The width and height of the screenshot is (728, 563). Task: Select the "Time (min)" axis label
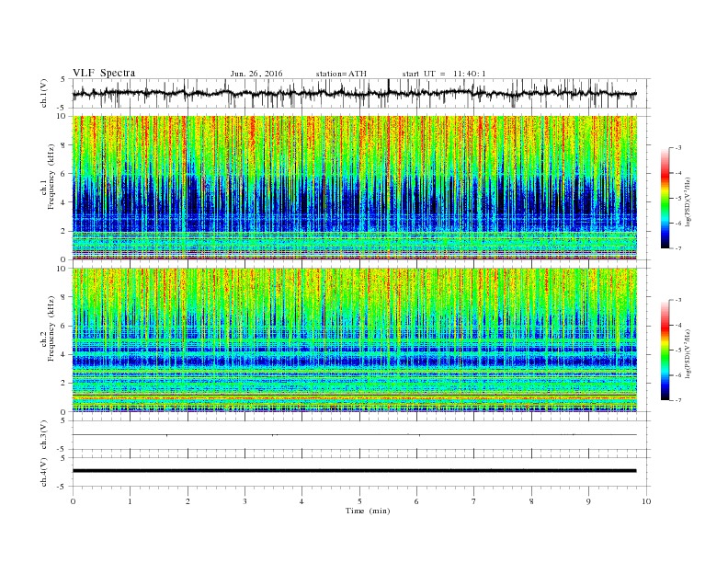[368, 511]
